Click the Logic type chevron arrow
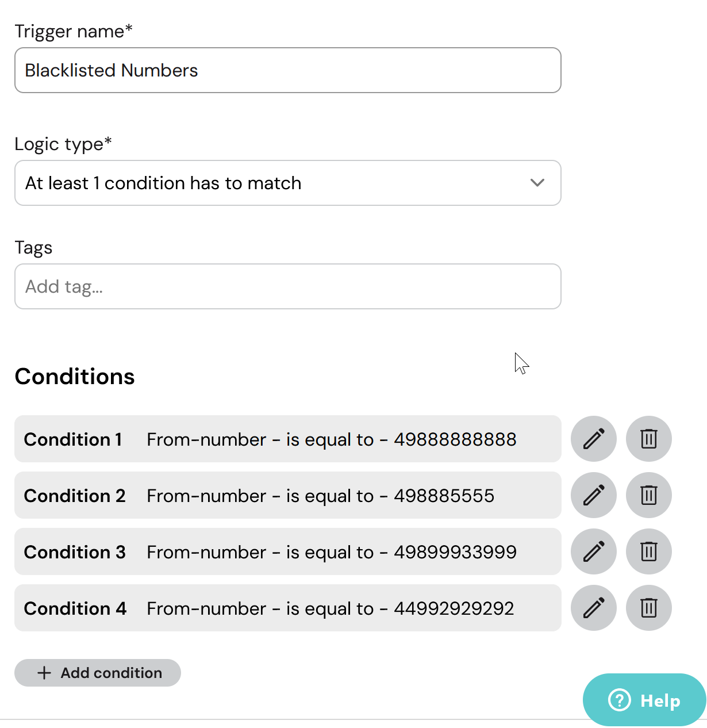The height and width of the screenshot is (728, 707). tap(537, 183)
